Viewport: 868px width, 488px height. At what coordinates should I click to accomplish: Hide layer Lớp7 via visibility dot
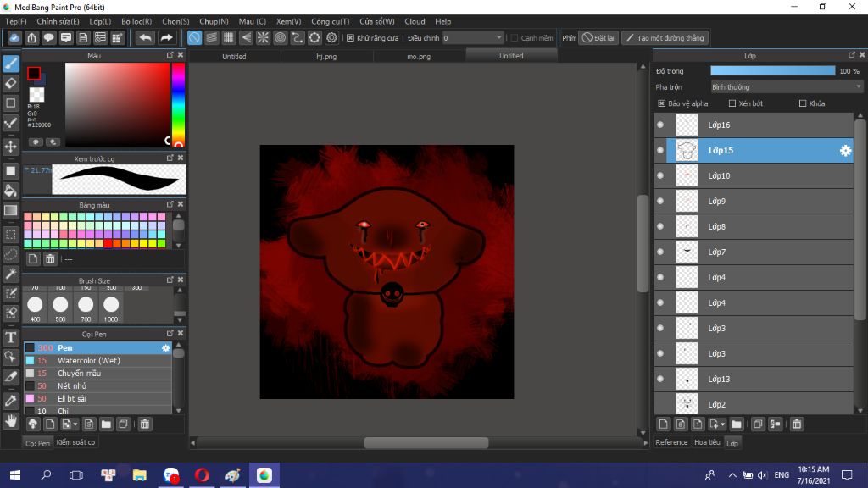click(660, 252)
